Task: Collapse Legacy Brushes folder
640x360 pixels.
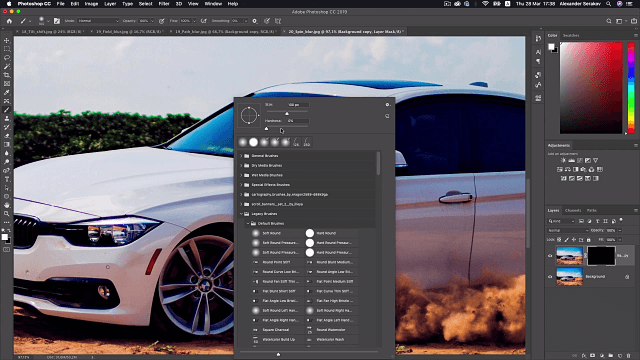Action: click(x=241, y=214)
